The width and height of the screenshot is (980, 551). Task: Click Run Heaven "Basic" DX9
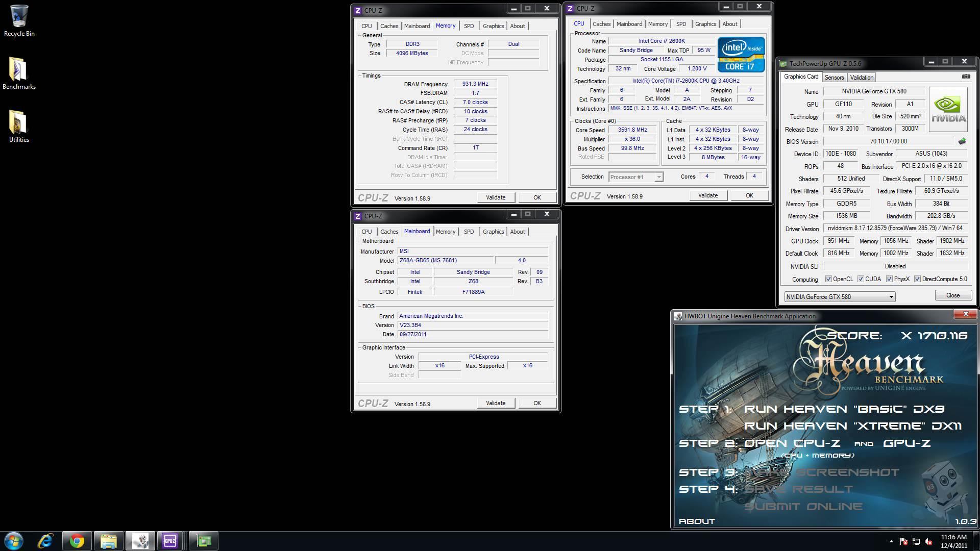click(844, 409)
